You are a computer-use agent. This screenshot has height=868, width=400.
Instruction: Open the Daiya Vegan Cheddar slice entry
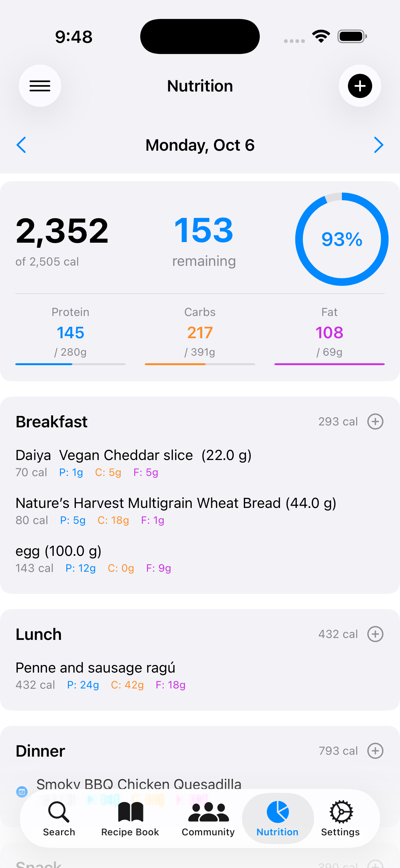tap(133, 456)
